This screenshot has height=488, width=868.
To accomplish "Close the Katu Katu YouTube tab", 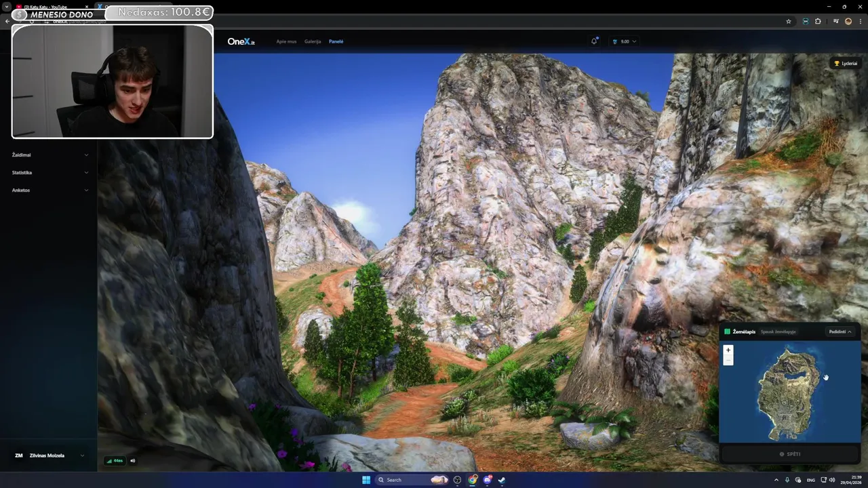I will 86,7.
